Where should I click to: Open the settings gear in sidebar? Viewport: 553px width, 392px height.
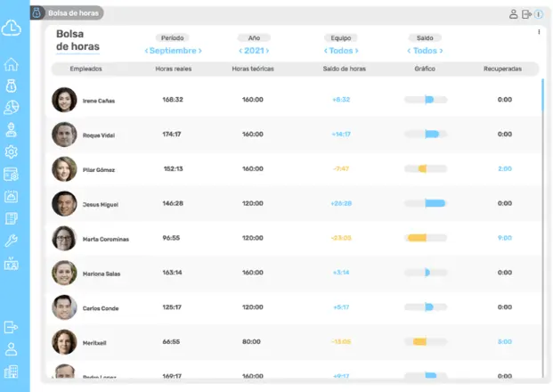point(12,152)
